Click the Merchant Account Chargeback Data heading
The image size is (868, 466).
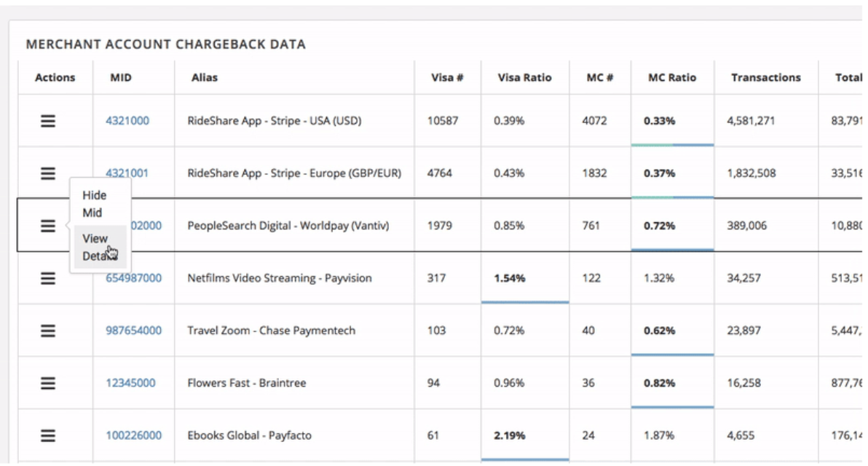coord(165,44)
